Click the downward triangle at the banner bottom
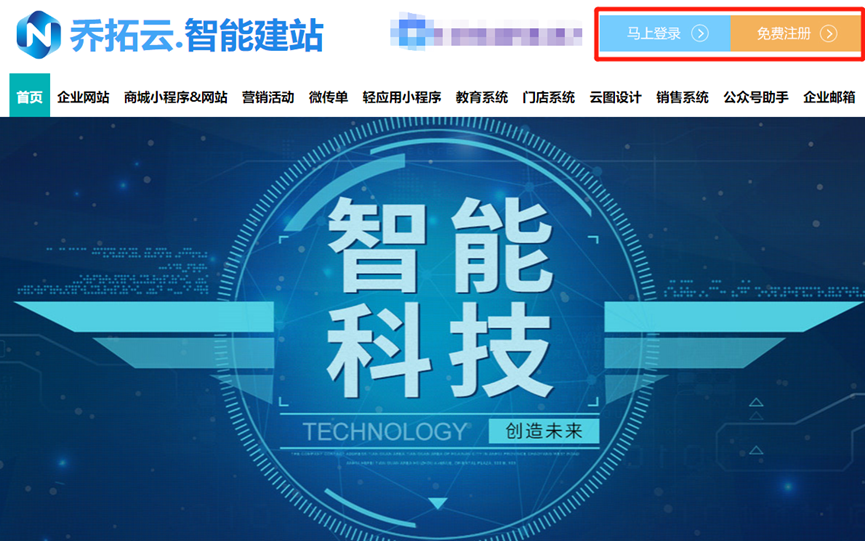The height and width of the screenshot is (541, 865). (x=438, y=503)
